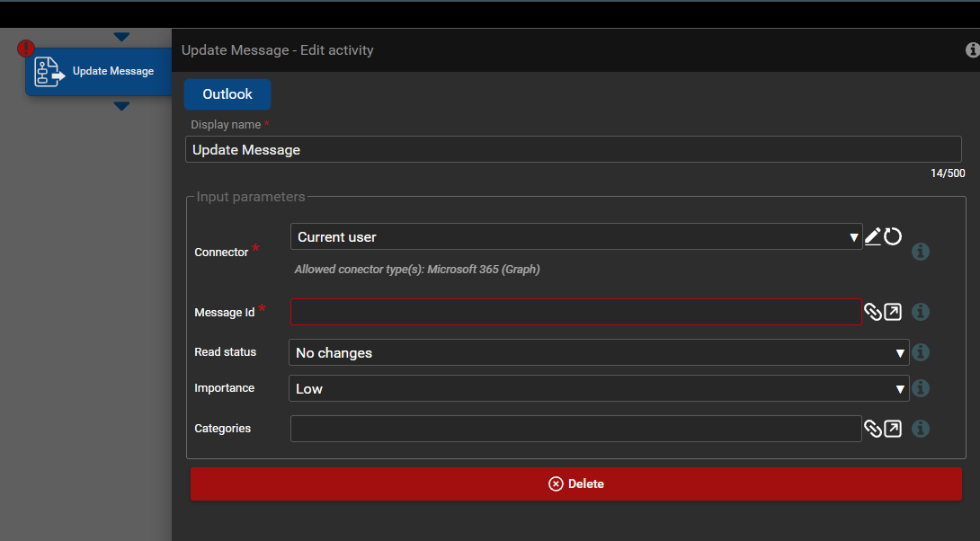
Task: Click the info icon beside Importance
Action: click(921, 388)
